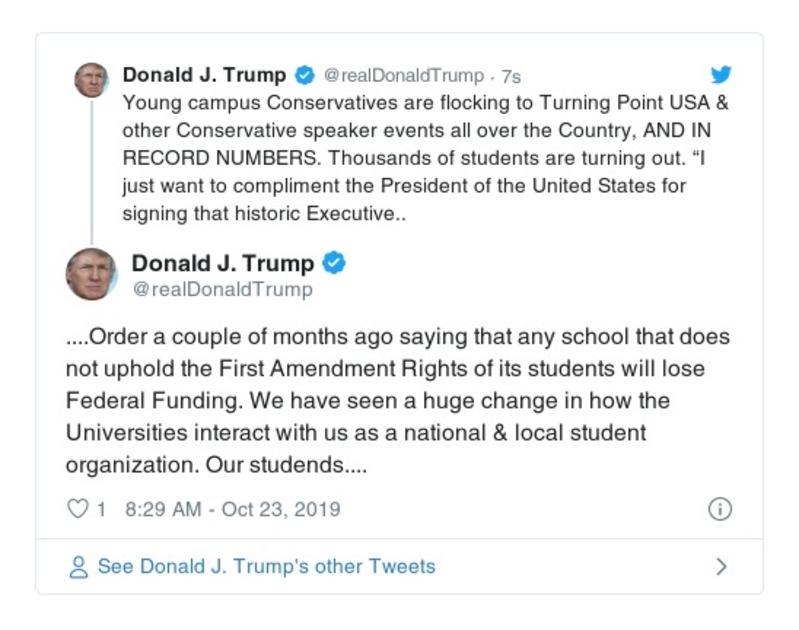Click the large bold Donald J. Trump name
799x630 pixels.
(223, 263)
